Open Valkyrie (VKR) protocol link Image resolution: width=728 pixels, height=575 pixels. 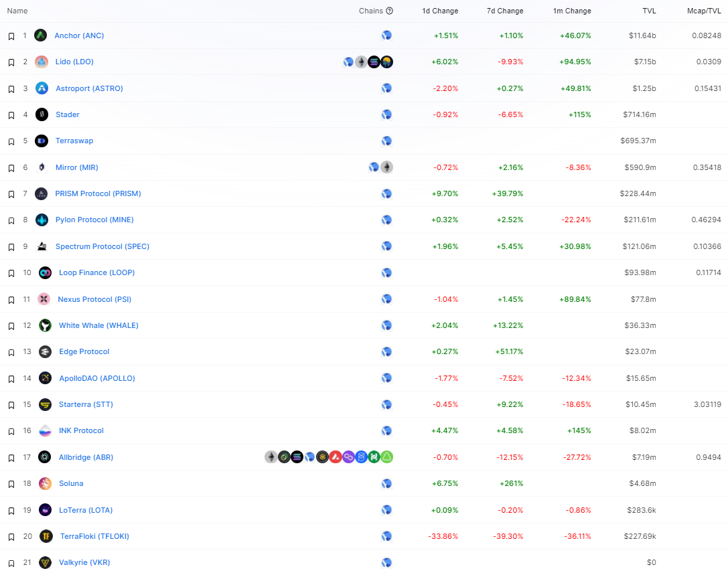[x=84, y=562]
